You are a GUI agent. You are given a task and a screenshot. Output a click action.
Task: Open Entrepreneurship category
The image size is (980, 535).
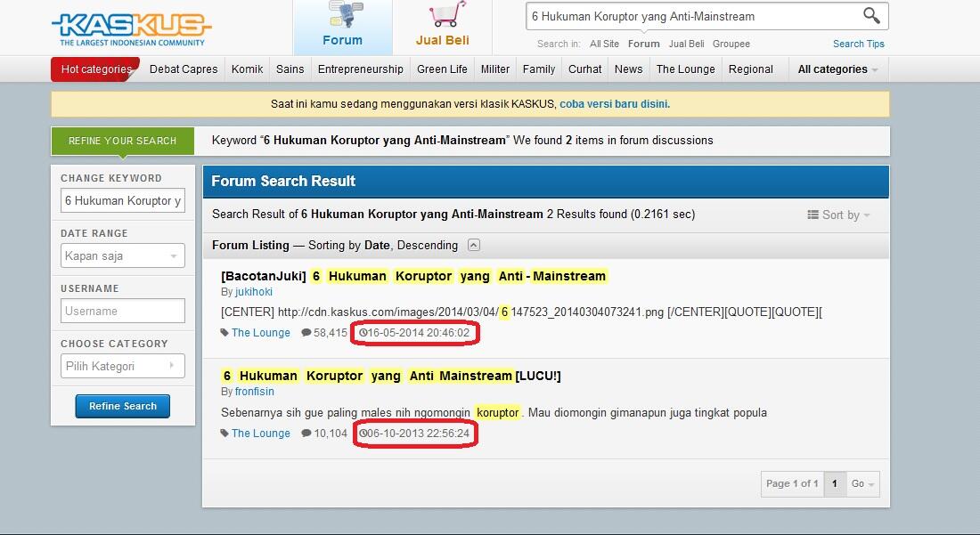click(x=361, y=69)
